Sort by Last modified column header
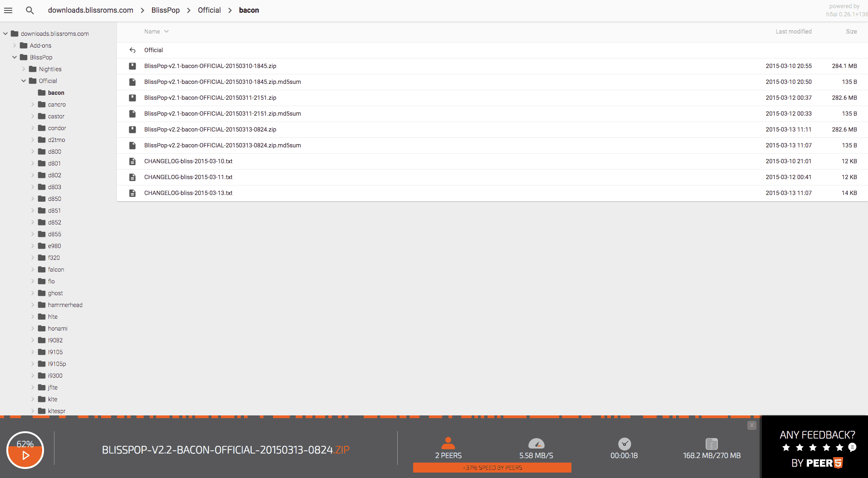The height and width of the screenshot is (478, 868). pyautogui.click(x=794, y=31)
